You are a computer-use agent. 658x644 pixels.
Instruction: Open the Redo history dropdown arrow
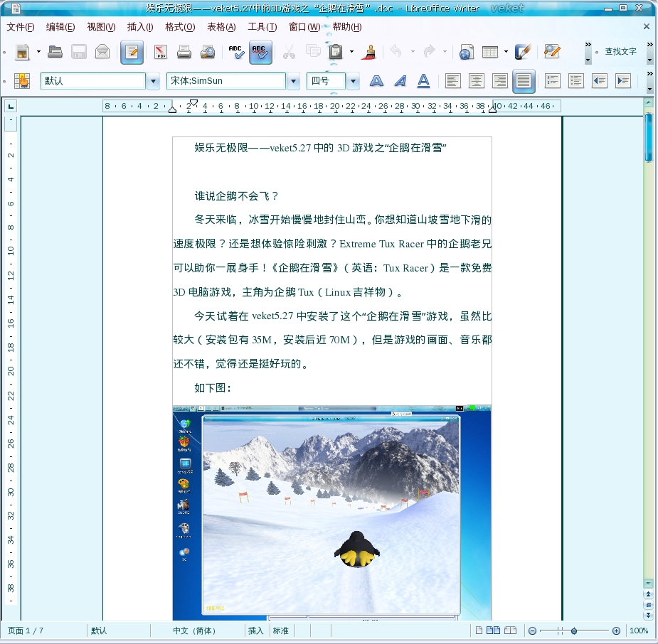(445, 52)
